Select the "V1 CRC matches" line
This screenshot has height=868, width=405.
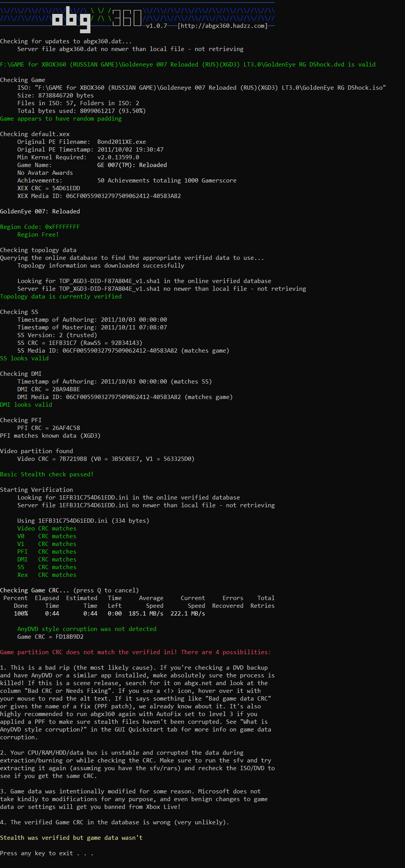47,544
